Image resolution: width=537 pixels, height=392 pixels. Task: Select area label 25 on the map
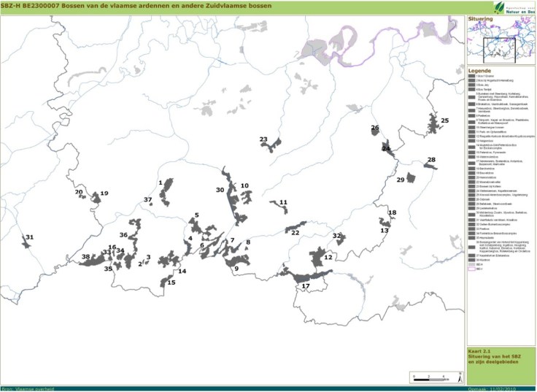point(444,120)
